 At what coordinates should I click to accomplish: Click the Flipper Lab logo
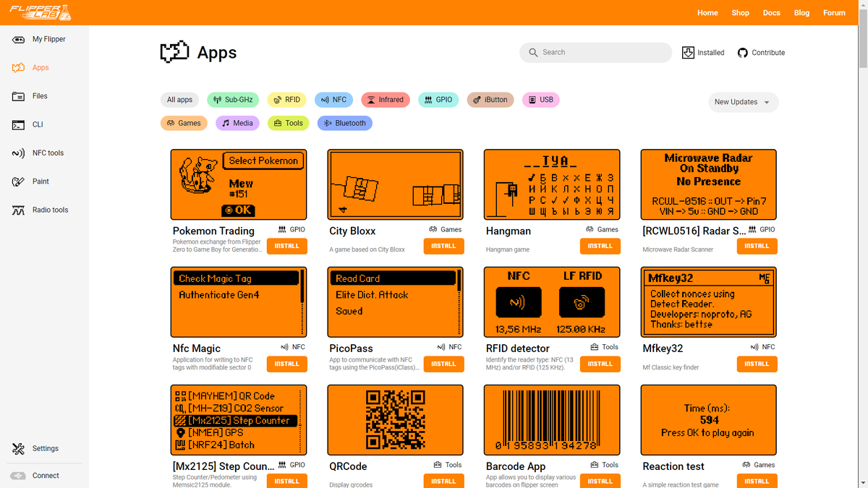point(40,12)
